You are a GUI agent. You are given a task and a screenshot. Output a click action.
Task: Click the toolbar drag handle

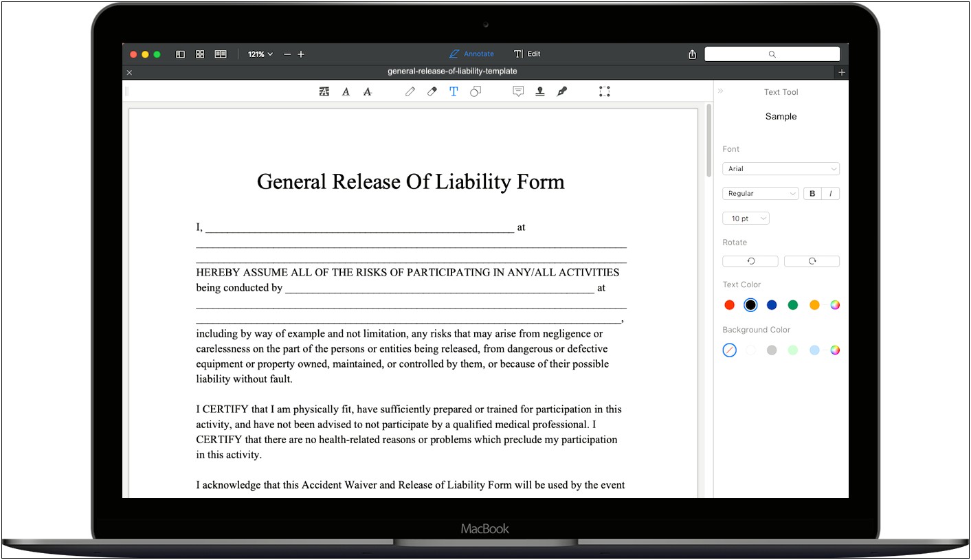(127, 91)
